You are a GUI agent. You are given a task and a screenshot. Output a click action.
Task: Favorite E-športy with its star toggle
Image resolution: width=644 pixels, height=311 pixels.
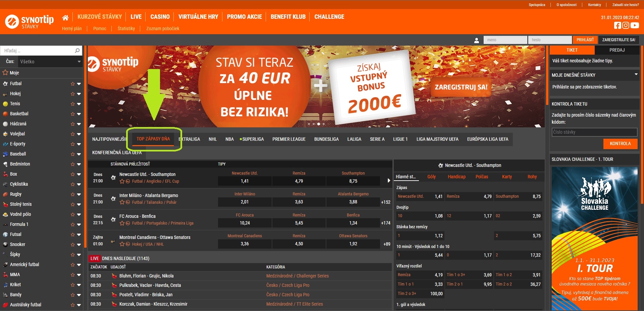[72, 144]
